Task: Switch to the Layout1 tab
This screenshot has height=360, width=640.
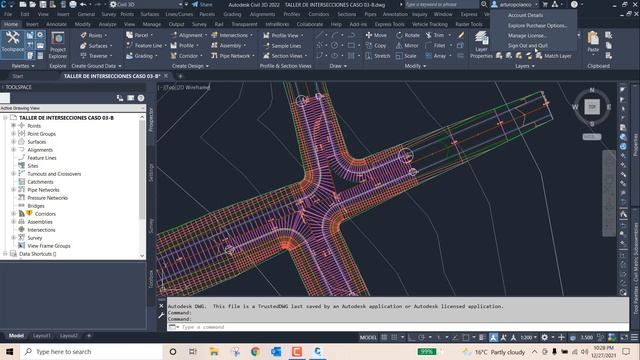Action: click(42, 336)
